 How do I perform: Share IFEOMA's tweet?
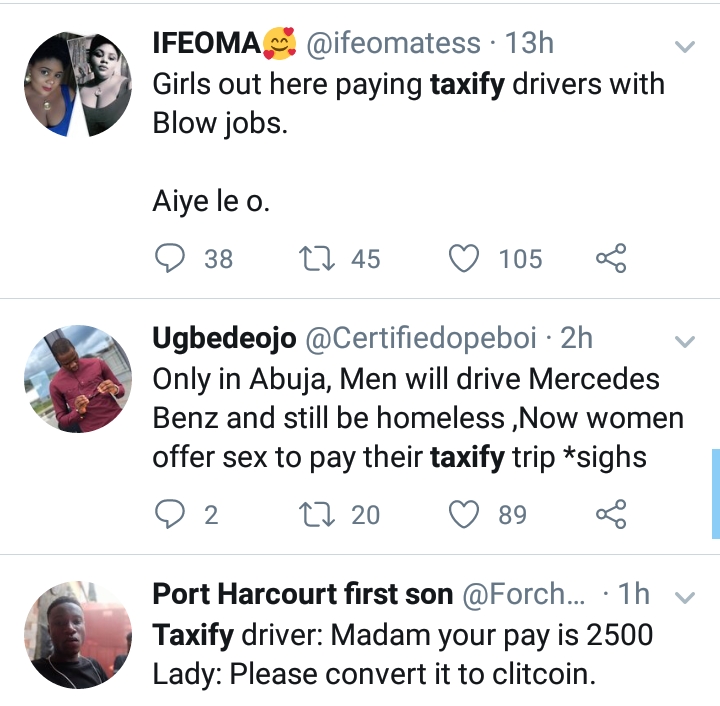[x=611, y=258]
